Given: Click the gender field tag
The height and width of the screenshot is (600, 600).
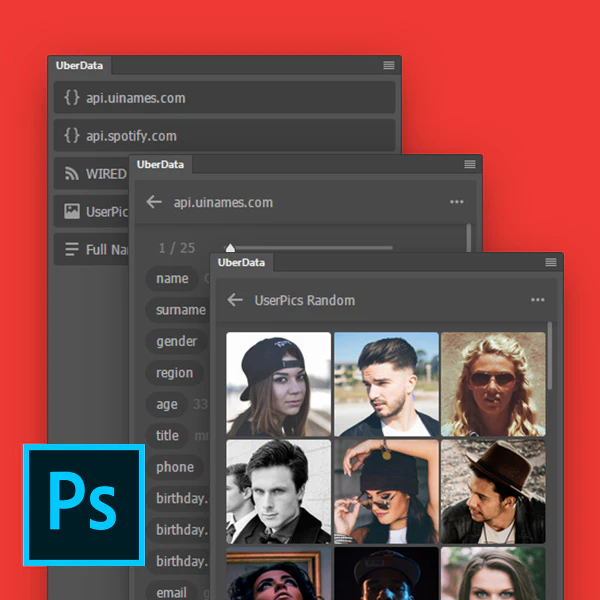Looking at the screenshot, I should click(177, 341).
